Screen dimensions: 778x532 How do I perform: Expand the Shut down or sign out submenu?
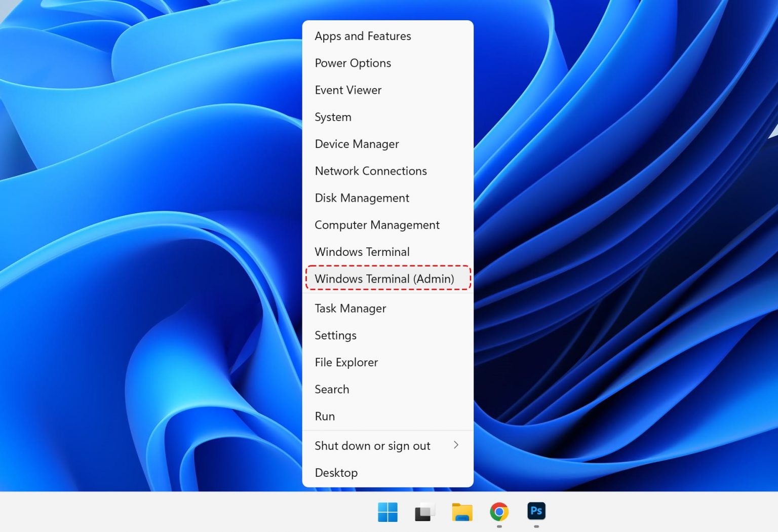[x=372, y=446]
